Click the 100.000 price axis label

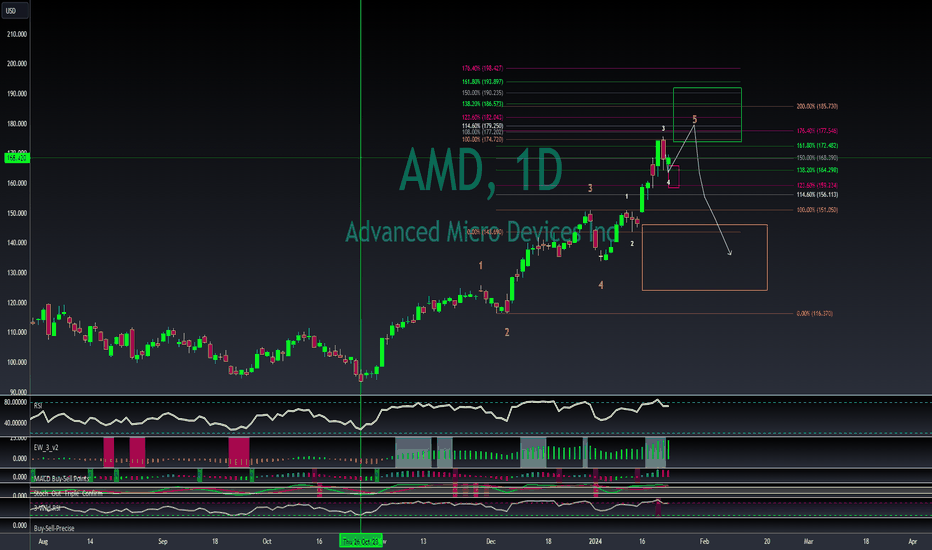[x=17, y=362]
